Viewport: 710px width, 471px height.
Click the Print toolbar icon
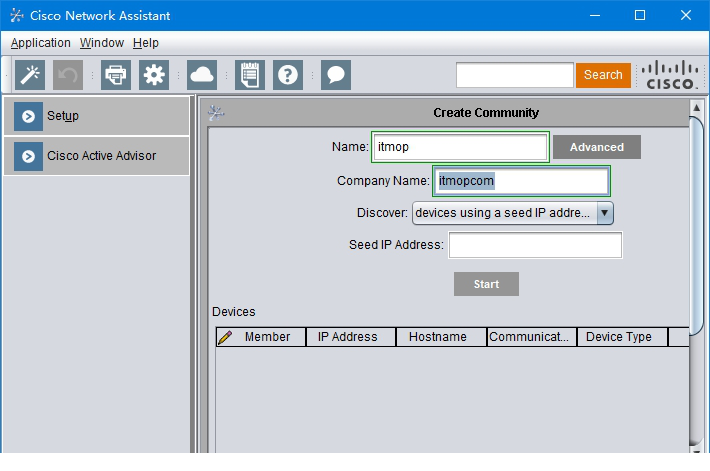click(x=116, y=75)
